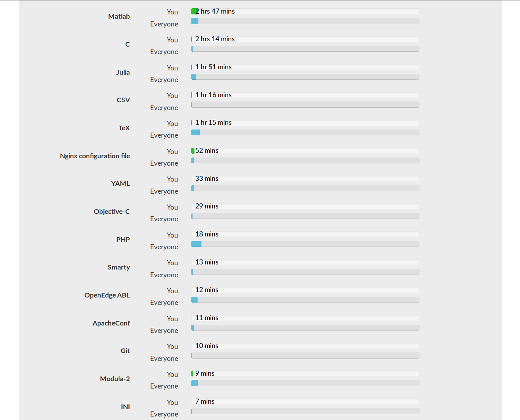Screen dimensions: 520x420
Task: Click the Matlab "Everyone" progress bar
Action: pyautogui.click(x=305, y=21)
